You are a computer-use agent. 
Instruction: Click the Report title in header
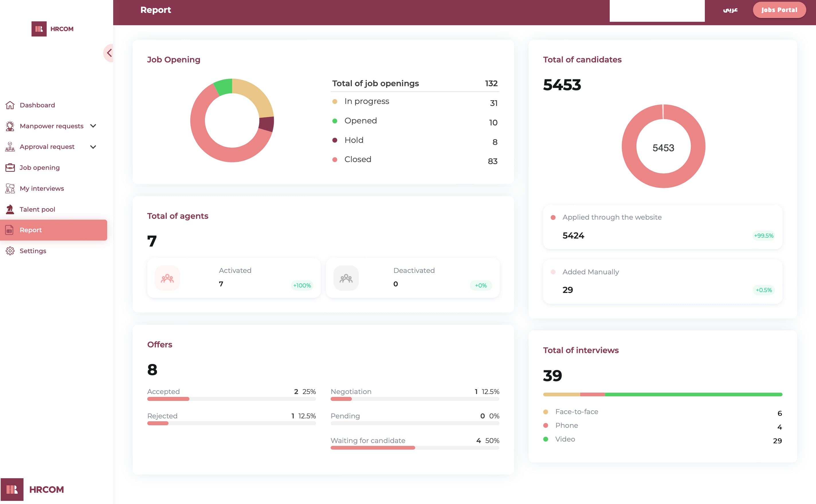pos(155,10)
